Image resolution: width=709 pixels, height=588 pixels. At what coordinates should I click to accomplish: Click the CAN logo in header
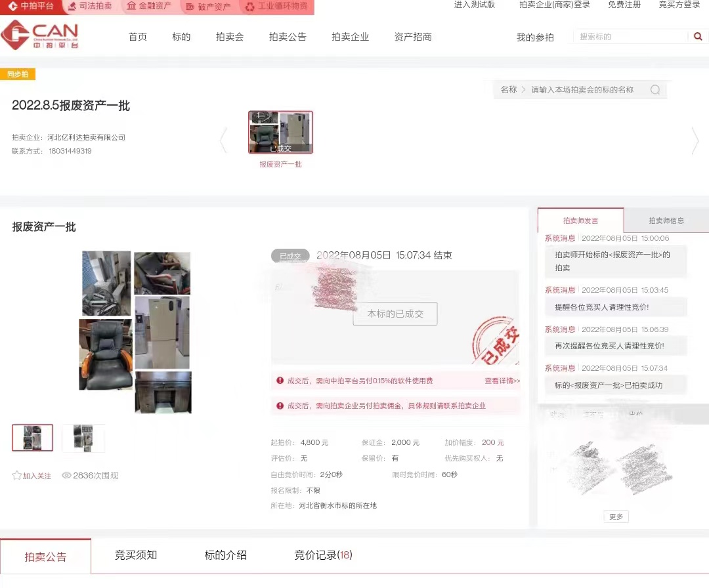(x=40, y=35)
